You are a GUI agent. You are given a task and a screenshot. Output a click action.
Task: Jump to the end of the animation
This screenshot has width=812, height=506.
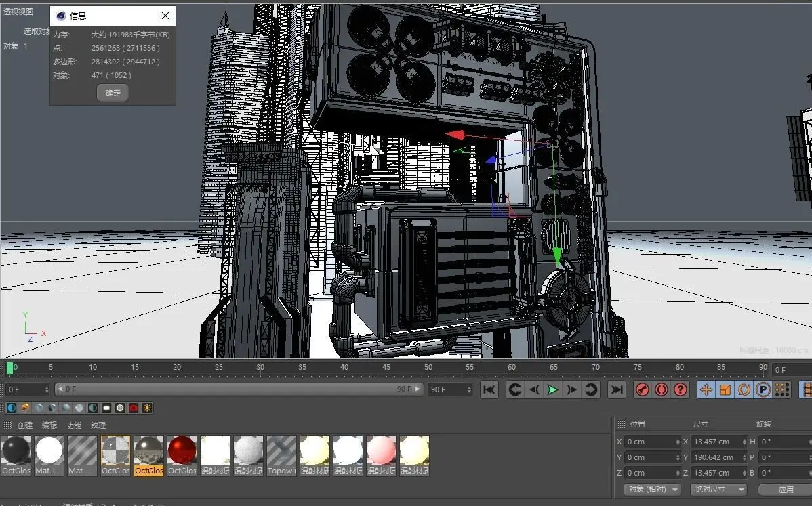click(x=616, y=389)
